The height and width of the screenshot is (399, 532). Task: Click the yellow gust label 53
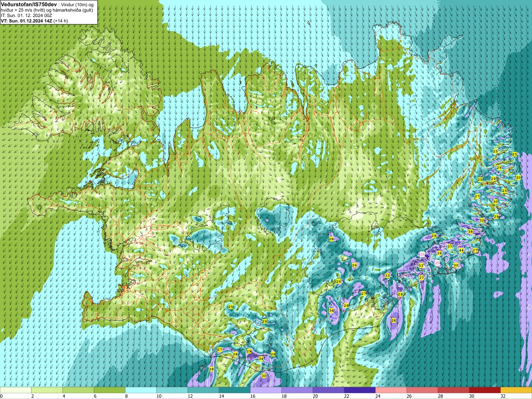point(421,266)
